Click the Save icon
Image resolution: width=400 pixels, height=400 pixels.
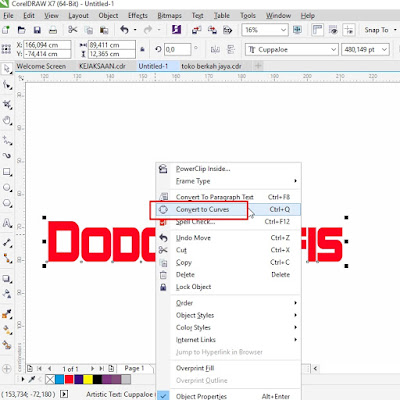pos(37,30)
